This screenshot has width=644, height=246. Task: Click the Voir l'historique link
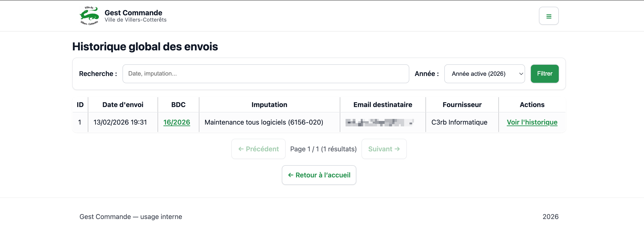click(x=532, y=122)
